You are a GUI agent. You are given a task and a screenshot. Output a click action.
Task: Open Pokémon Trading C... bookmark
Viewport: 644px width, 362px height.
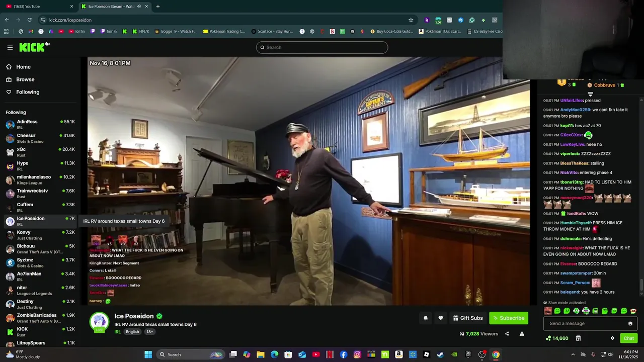(x=223, y=31)
